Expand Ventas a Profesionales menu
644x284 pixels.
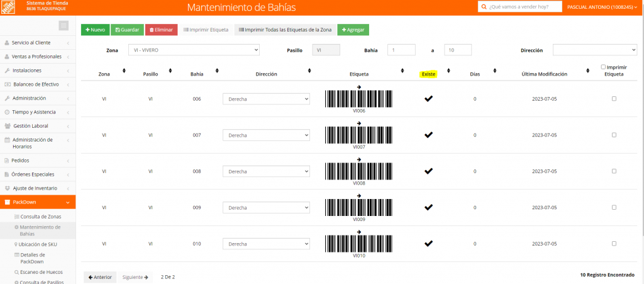(38, 57)
